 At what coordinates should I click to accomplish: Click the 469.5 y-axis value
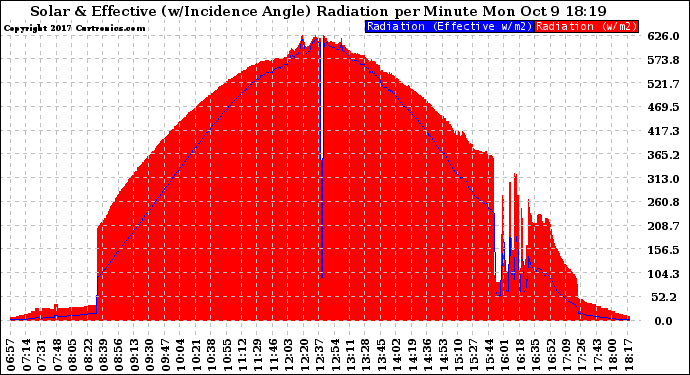coord(663,107)
